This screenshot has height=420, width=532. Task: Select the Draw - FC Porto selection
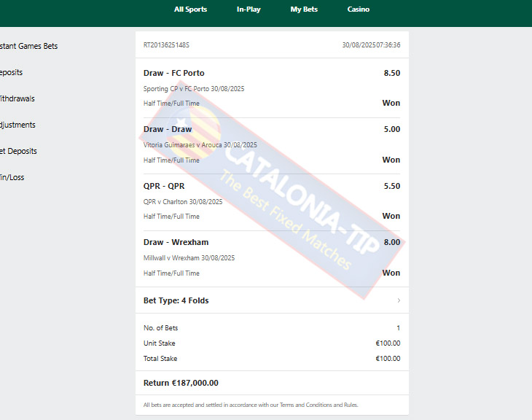coord(173,73)
